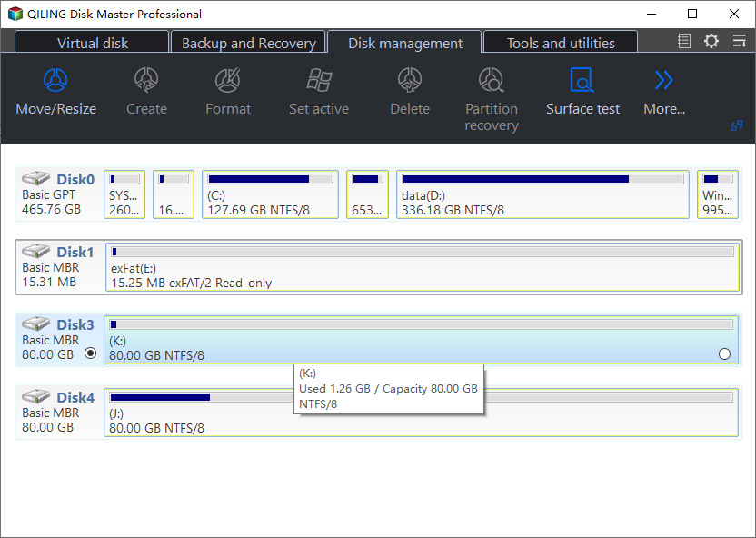Click the refresh icon on the toolbar
Image resolution: width=756 pixels, height=538 pixels.
pyautogui.click(x=737, y=125)
